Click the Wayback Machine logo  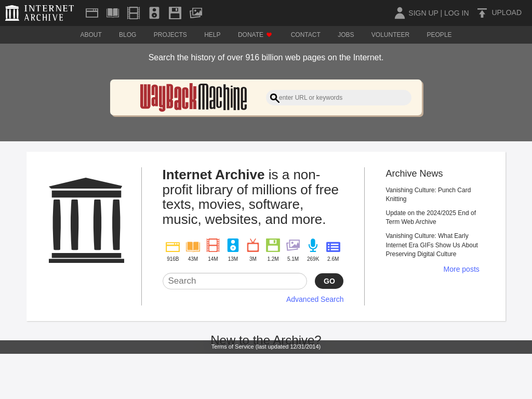coord(193,97)
